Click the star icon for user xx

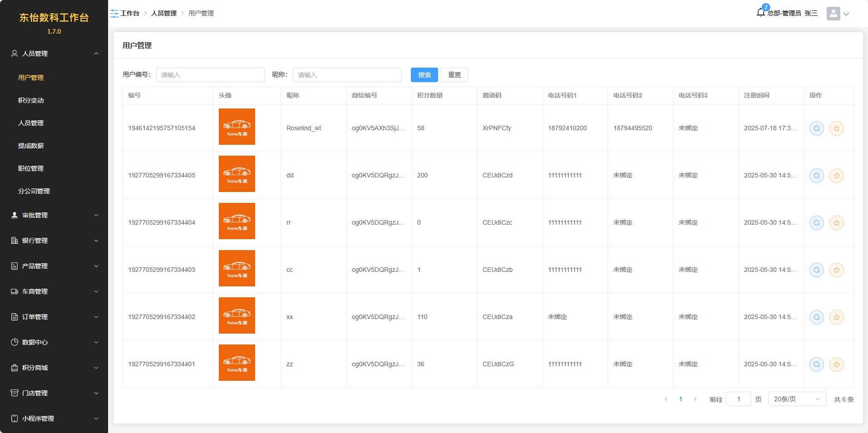point(836,317)
